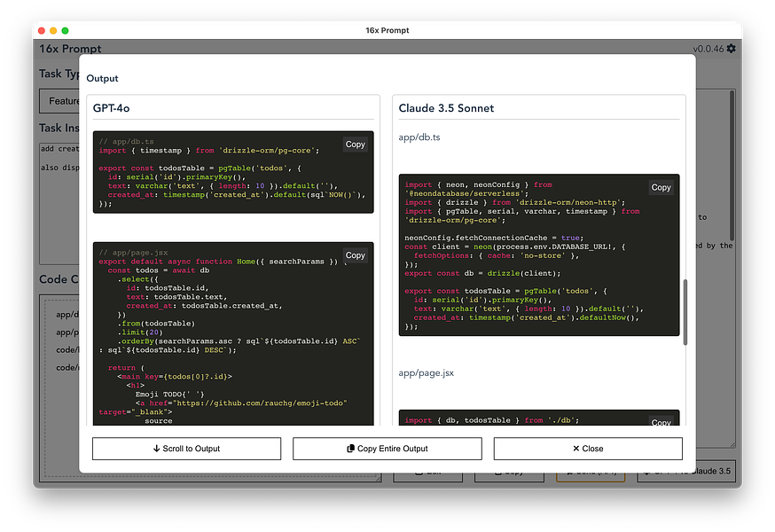Click the down-arrow icon in Scroll to Output

point(156,449)
